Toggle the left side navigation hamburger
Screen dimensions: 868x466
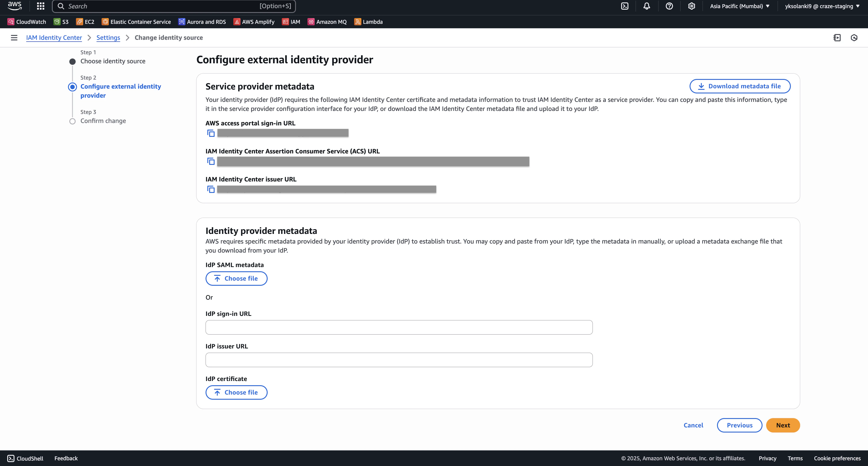point(14,38)
